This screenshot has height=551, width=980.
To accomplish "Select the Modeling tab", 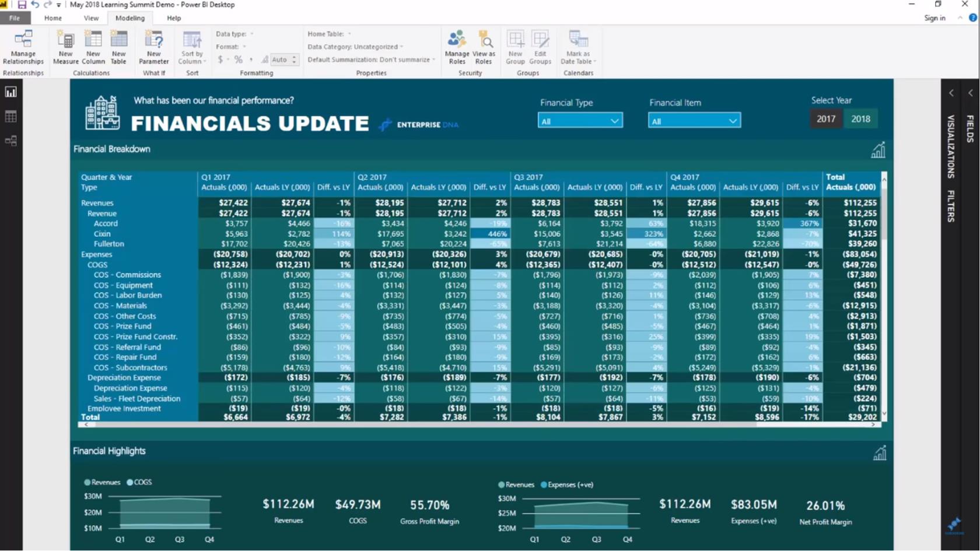I will [129, 18].
